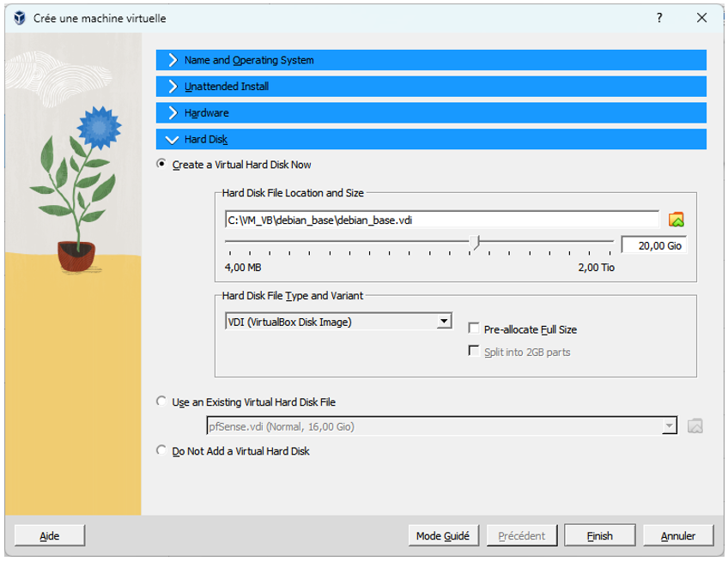Click the Hard Disk File Type and Variant heading
The height and width of the screenshot is (561, 728).
tap(293, 296)
